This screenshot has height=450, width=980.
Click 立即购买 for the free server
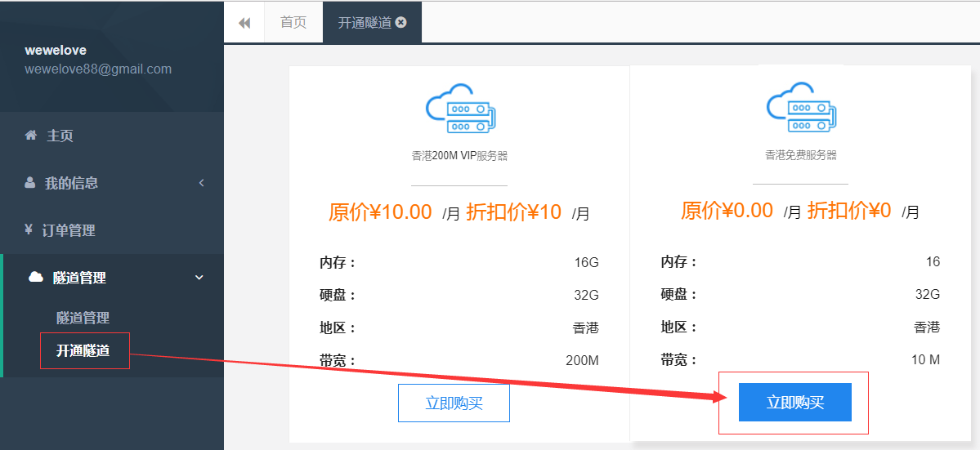click(794, 403)
